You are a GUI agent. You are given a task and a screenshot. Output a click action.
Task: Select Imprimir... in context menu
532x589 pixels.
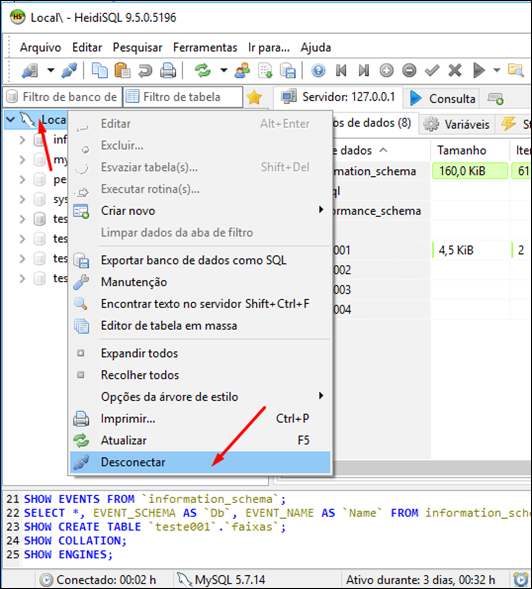[x=200, y=419]
